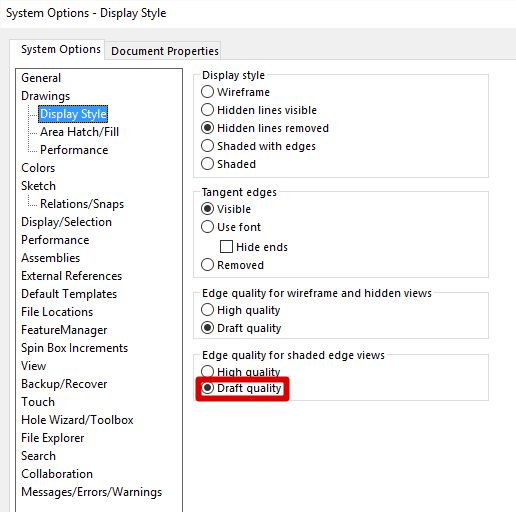Image resolution: width=516 pixels, height=512 pixels.
Task: Open the System Options tab
Action: pos(61,49)
